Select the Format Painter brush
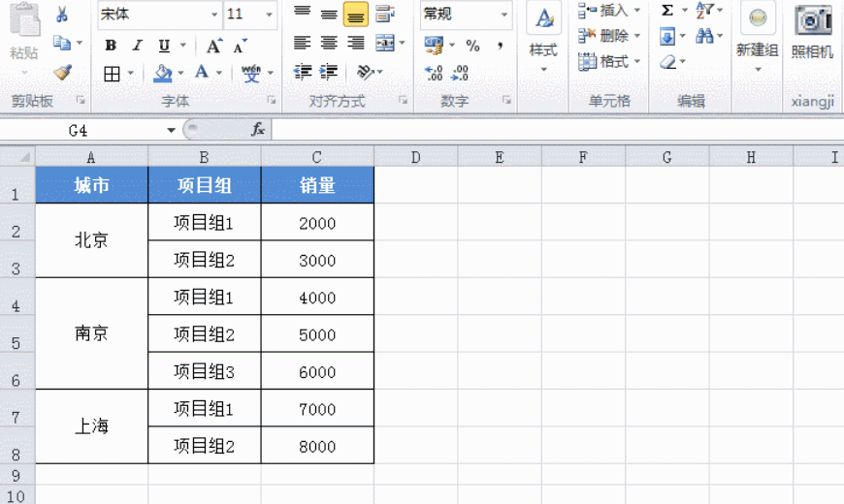This screenshot has width=844, height=504. pos(62,72)
